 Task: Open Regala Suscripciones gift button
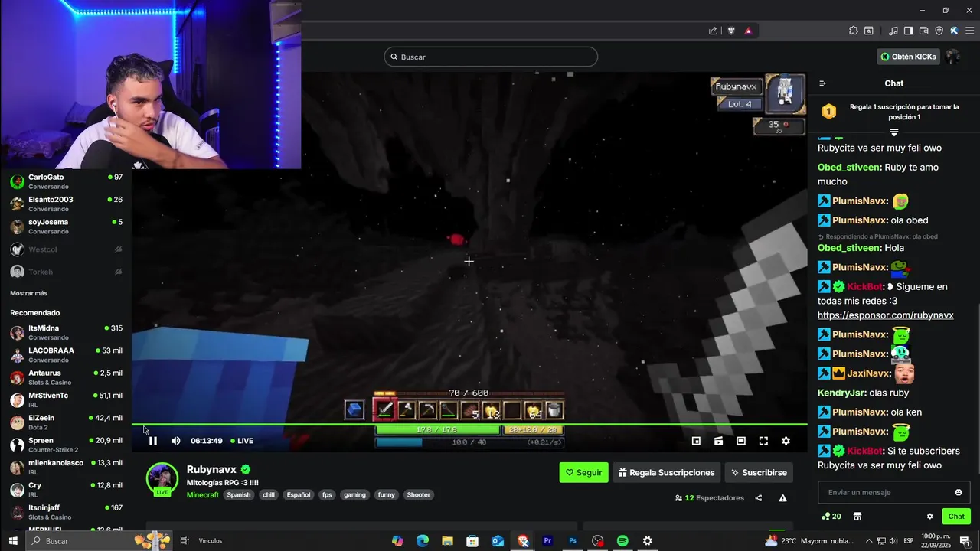click(666, 472)
